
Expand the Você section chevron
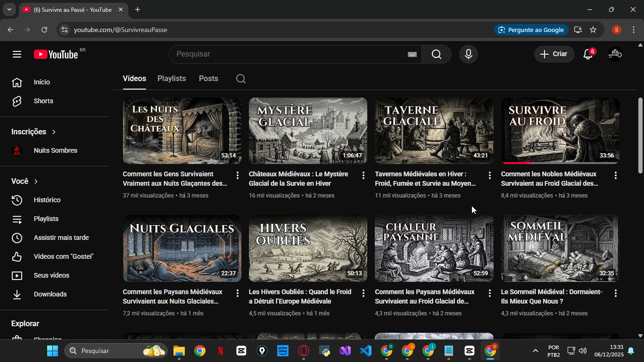point(36,181)
